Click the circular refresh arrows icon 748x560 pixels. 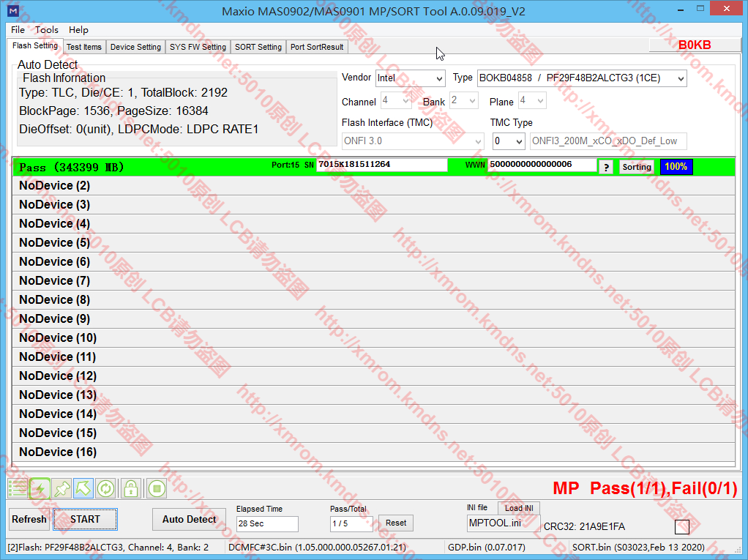(x=105, y=488)
